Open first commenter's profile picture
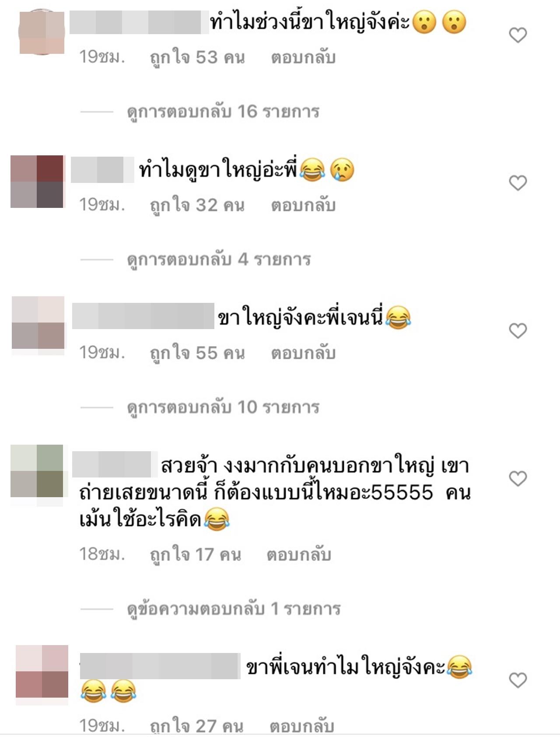Image resolution: width=560 pixels, height=737 pixels. click(42, 32)
